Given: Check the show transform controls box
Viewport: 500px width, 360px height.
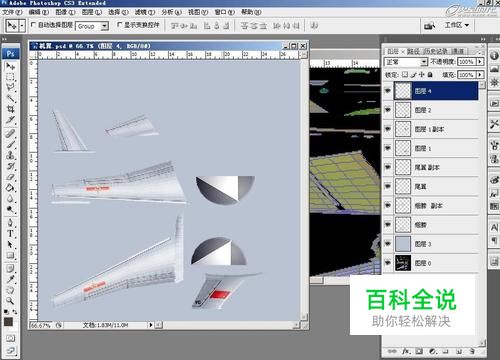Looking at the screenshot, I should click(120, 25).
